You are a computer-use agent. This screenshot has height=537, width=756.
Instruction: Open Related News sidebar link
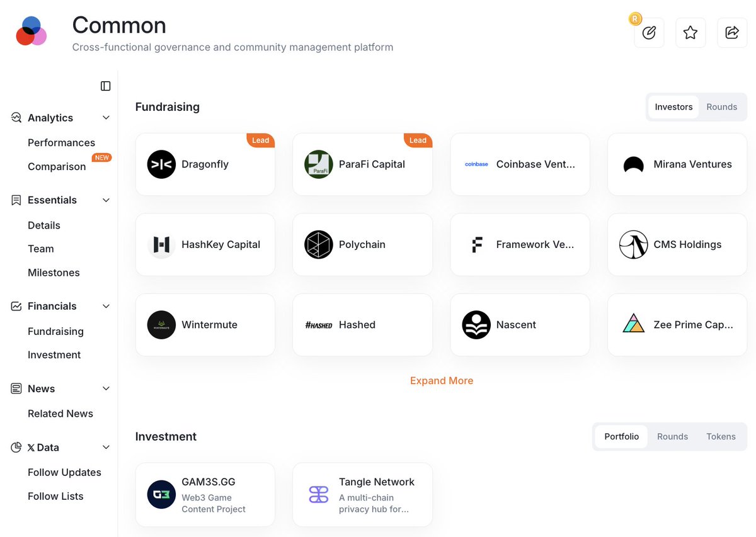[60, 414]
